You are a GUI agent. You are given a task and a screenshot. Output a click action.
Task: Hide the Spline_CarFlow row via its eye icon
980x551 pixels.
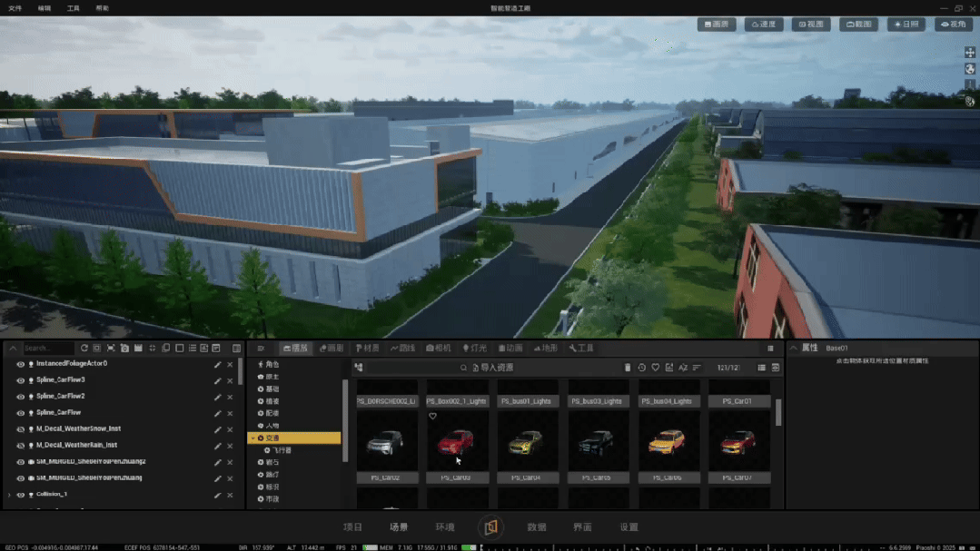[21, 413]
